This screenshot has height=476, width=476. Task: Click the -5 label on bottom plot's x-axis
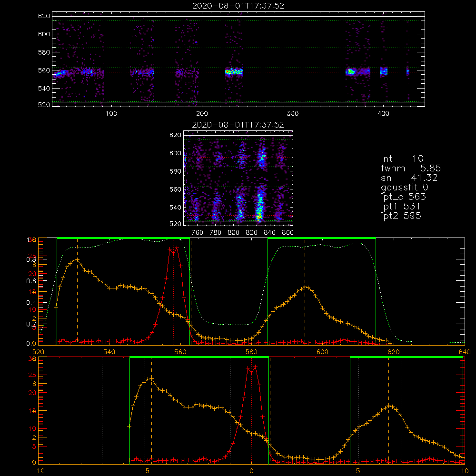click(145, 471)
